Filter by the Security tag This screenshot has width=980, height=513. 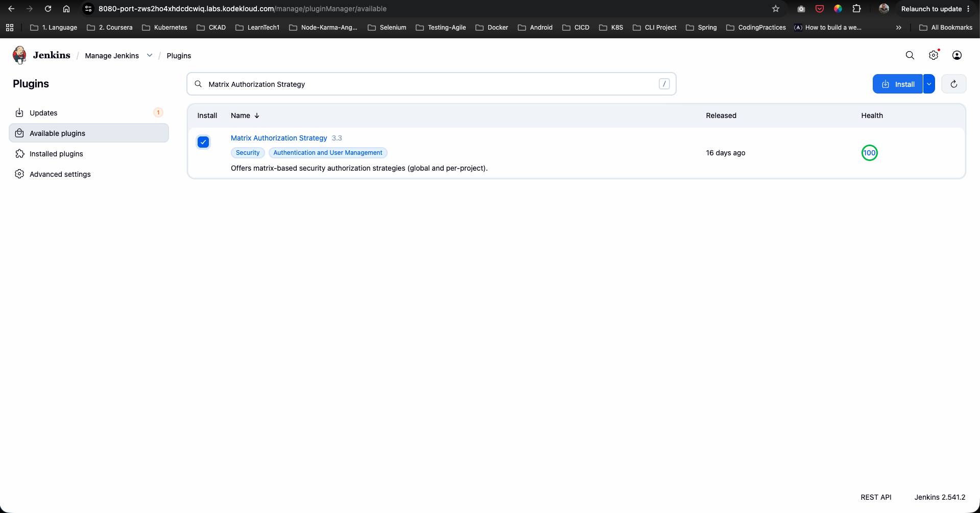248,153
